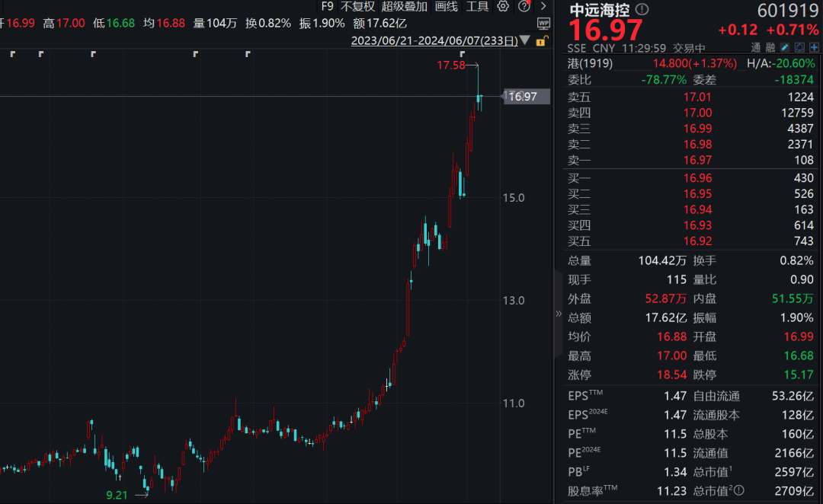Screen dimensions: 823x504
Task: Click the info icon beside 中远海控
Action: point(642,9)
